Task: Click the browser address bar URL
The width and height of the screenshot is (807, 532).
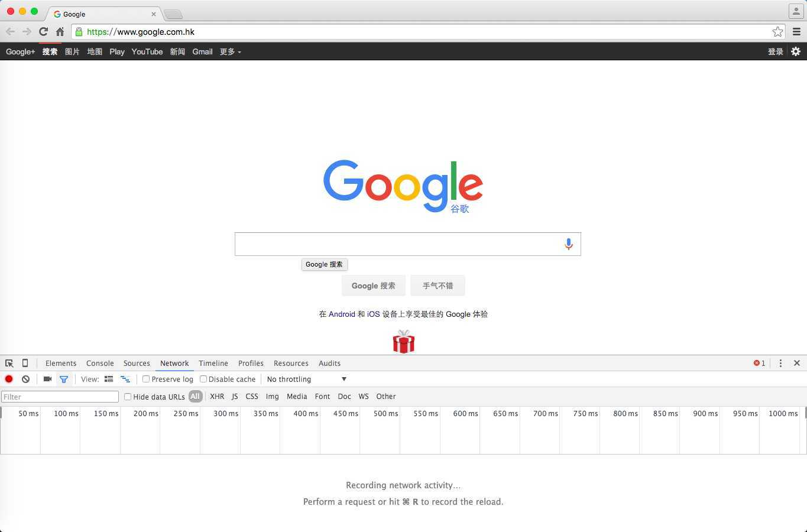Action: [x=141, y=32]
